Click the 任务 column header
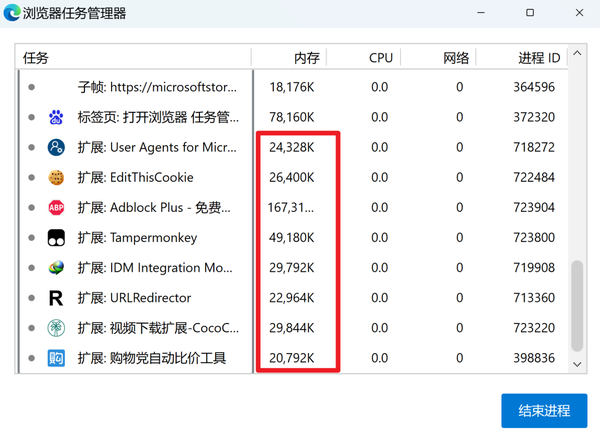This screenshot has width=600, height=442. tap(134, 58)
